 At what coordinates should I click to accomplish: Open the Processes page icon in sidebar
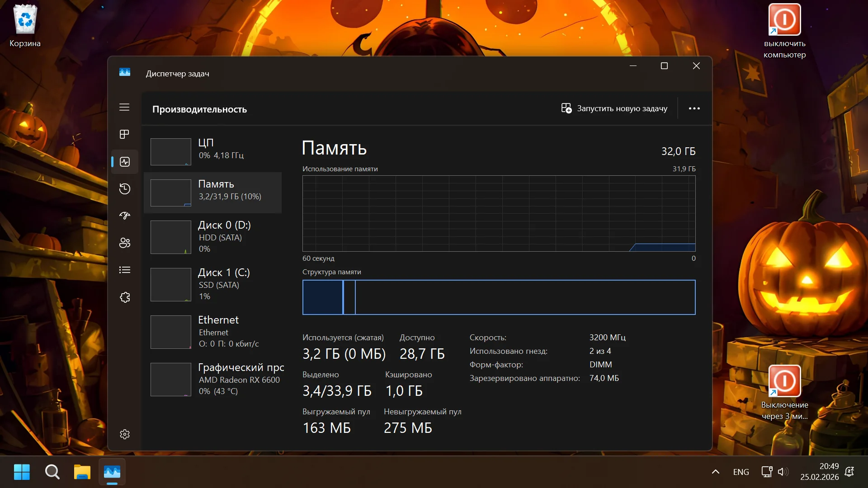tap(124, 134)
